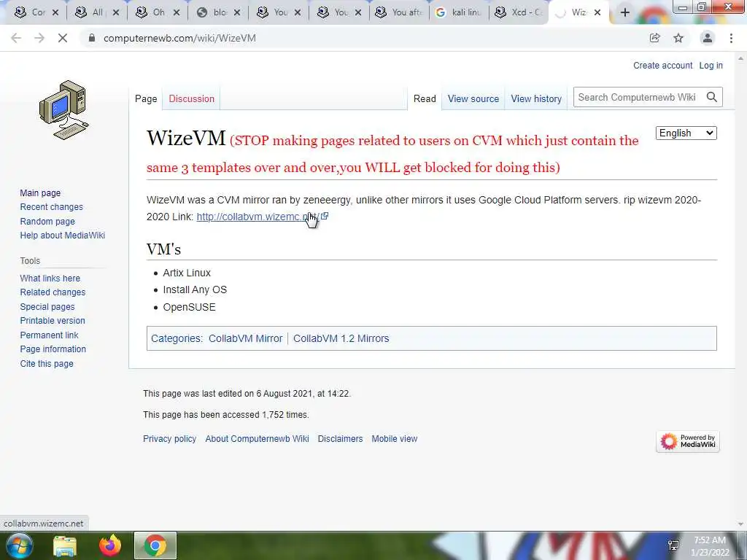Click the Powered by MediaWiki badge
The height and width of the screenshot is (560, 747).
tap(688, 441)
